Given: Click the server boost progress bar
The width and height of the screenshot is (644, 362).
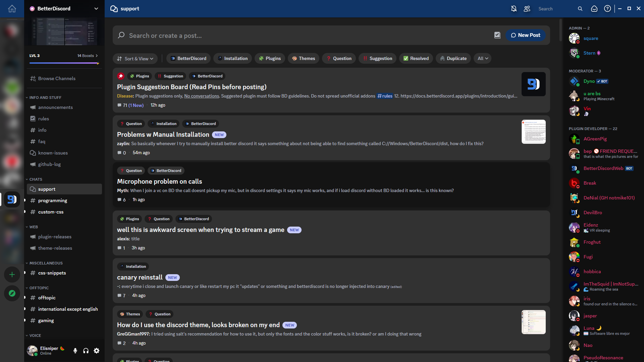Looking at the screenshot, I should coord(64,63).
